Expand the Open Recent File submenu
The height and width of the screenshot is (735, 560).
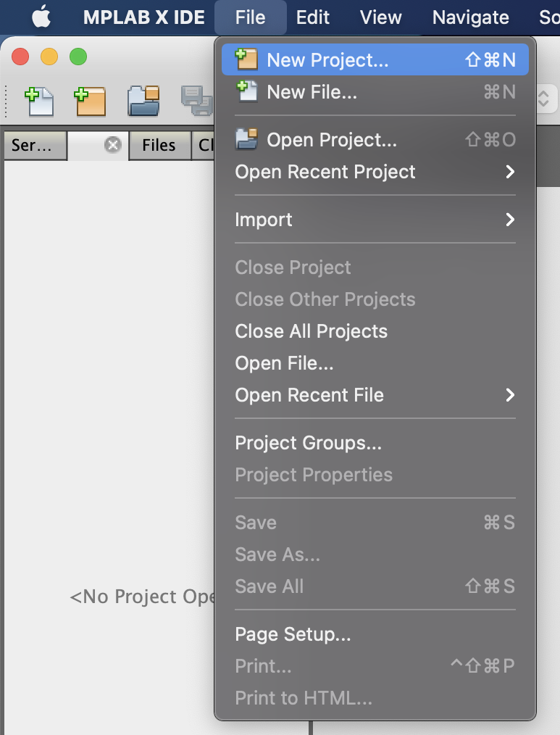510,395
